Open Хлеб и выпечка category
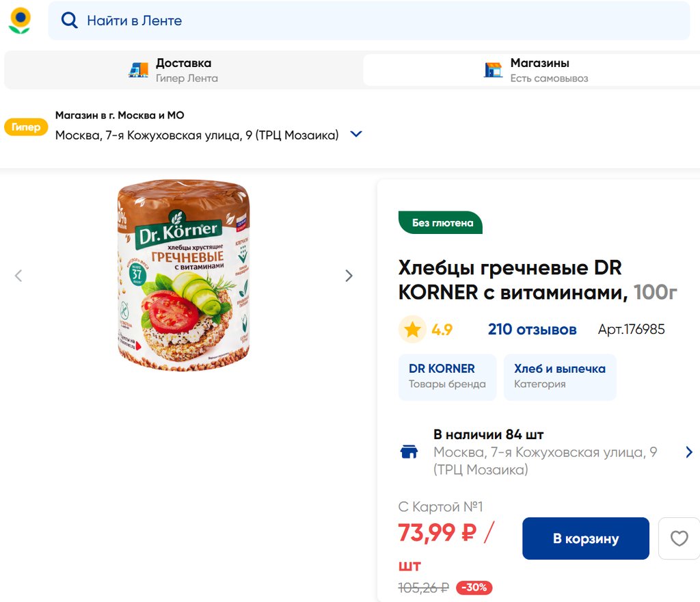Screen dimensions: 700x602 559,376
